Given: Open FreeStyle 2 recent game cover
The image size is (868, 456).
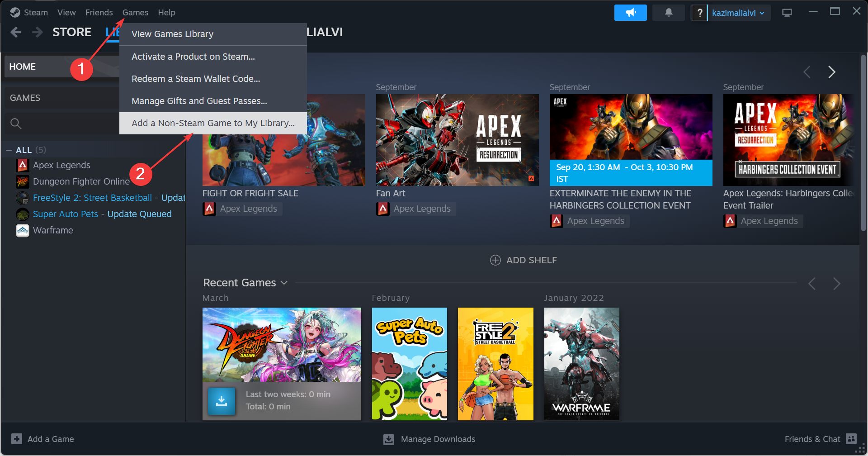Looking at the screenshot, I should tap(495, 364).
